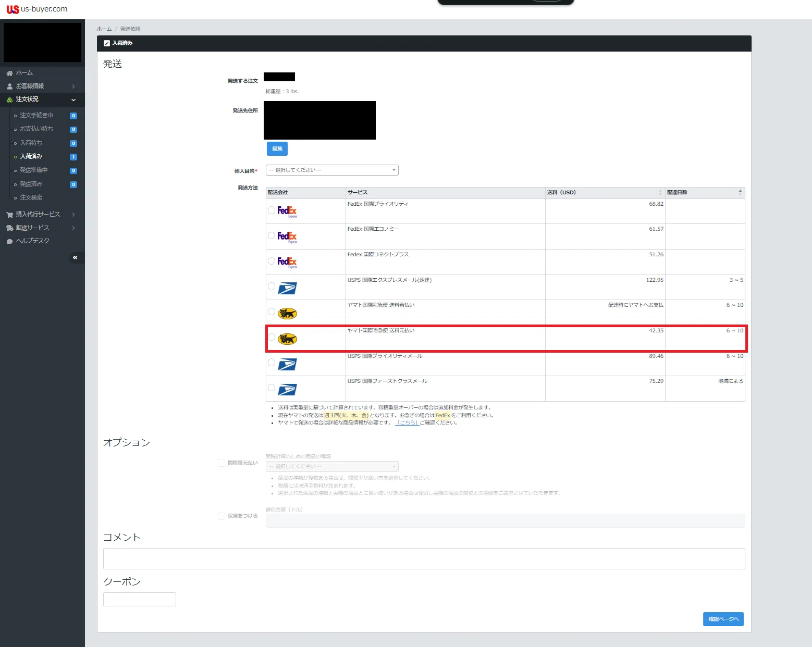The height and width of the screenshot is (647, 812).
Task: Open 注文検索 in sidebar
Action: point(31,198)
